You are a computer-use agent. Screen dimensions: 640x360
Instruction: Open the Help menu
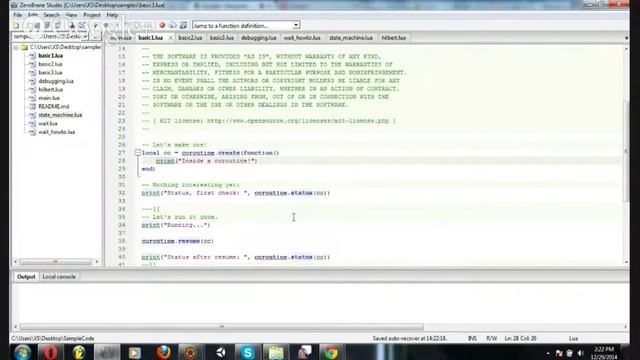(112, 15)
